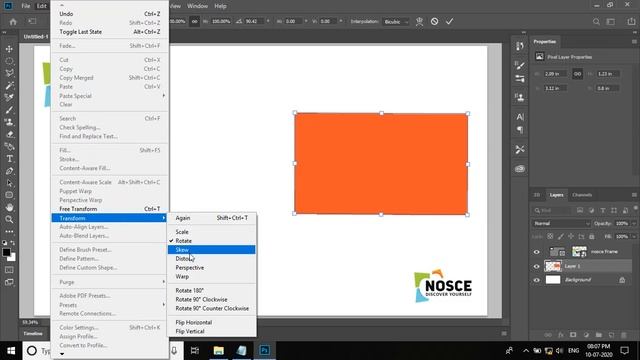Screen dimensions: 640x360
Task: Select the Move tool
Action: tap(9, 49)
